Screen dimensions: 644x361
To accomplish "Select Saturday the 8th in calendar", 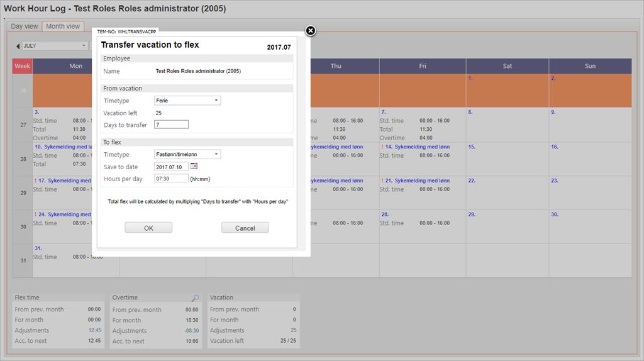I will (x=470, y=112).
